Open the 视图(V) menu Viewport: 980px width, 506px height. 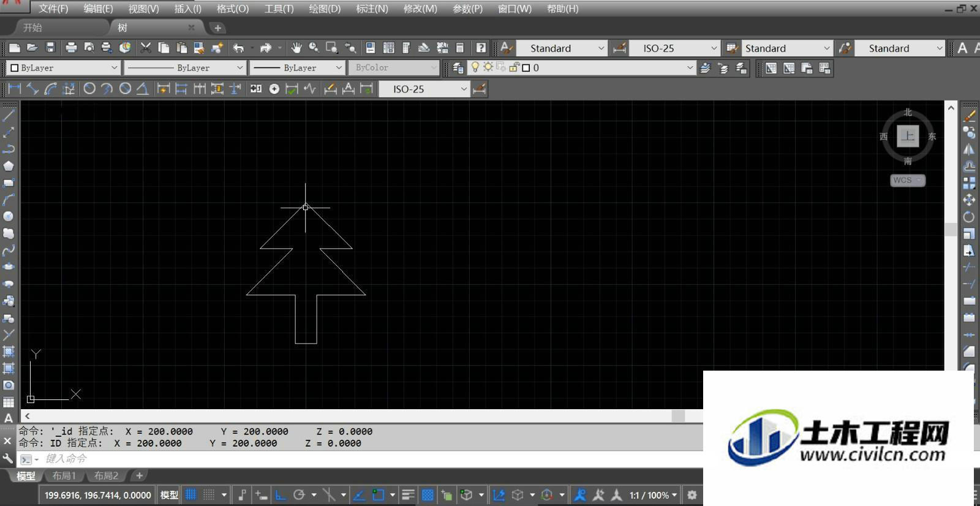143,9
